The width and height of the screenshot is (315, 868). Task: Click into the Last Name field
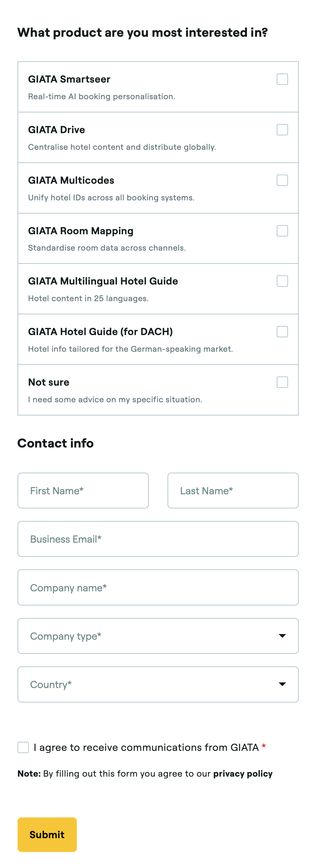232,490
